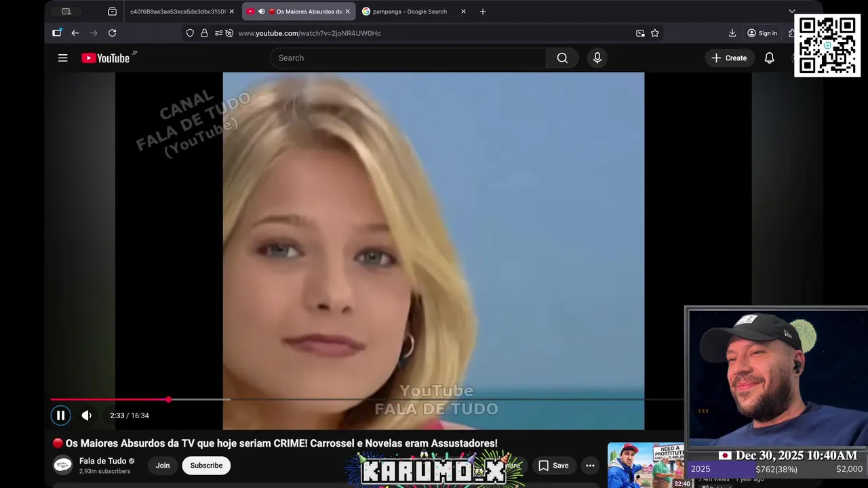Image resolution: width=868 pixels, height=488 pixels.
Task: Click the blocked autoplay icon in address bar
Action: click(x=229, y=33)
